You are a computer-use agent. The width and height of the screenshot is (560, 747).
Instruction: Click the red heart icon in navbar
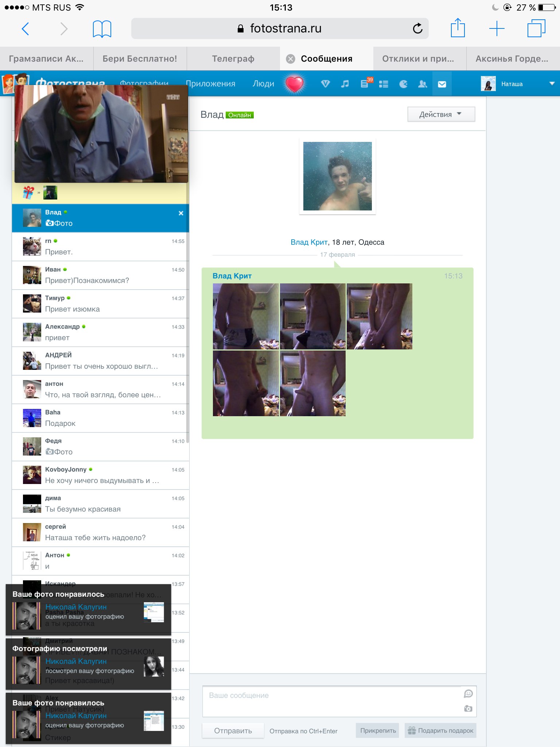point(294,84)
